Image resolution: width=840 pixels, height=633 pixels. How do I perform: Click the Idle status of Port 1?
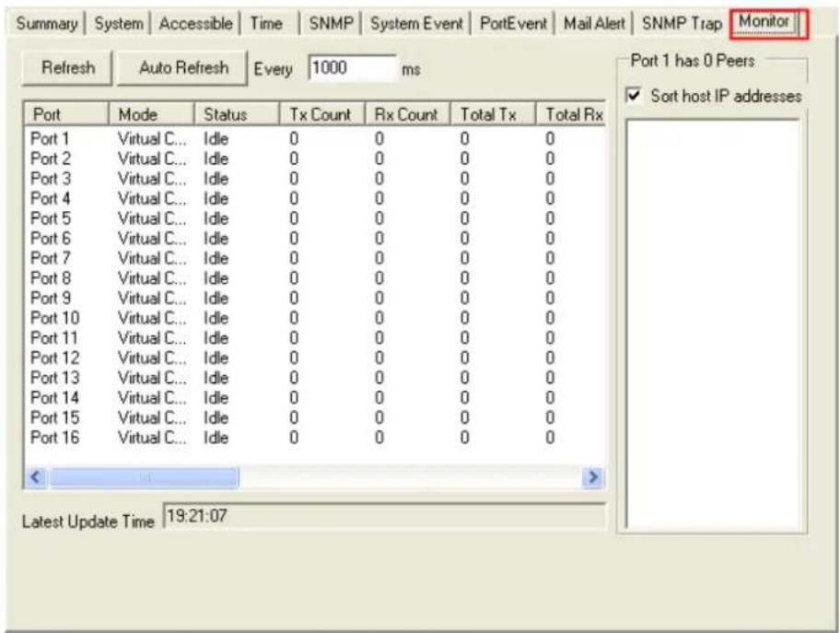pyautogui.click(x=216, y=139)
